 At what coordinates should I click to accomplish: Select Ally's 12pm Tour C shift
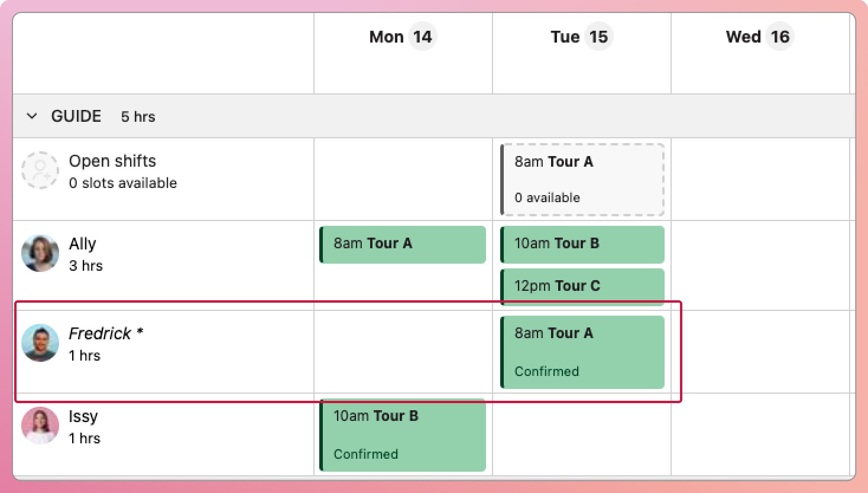point(582,286)
